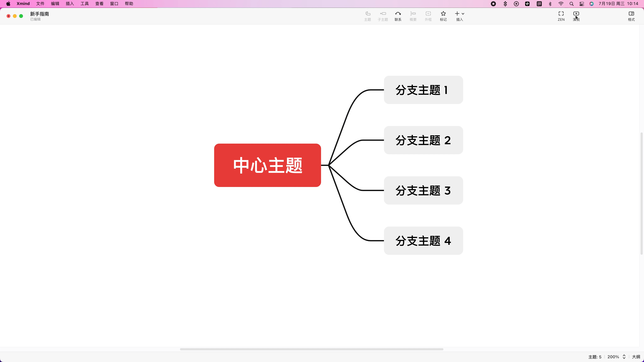Select the 联系 (relationship) tool
Screen dimensions: 644x362
[398, 16]
